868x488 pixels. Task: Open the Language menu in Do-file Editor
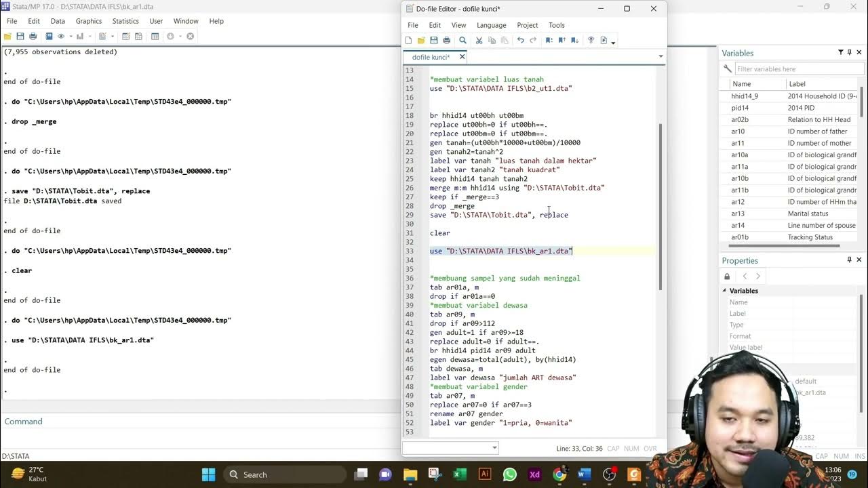click(491, 25)
